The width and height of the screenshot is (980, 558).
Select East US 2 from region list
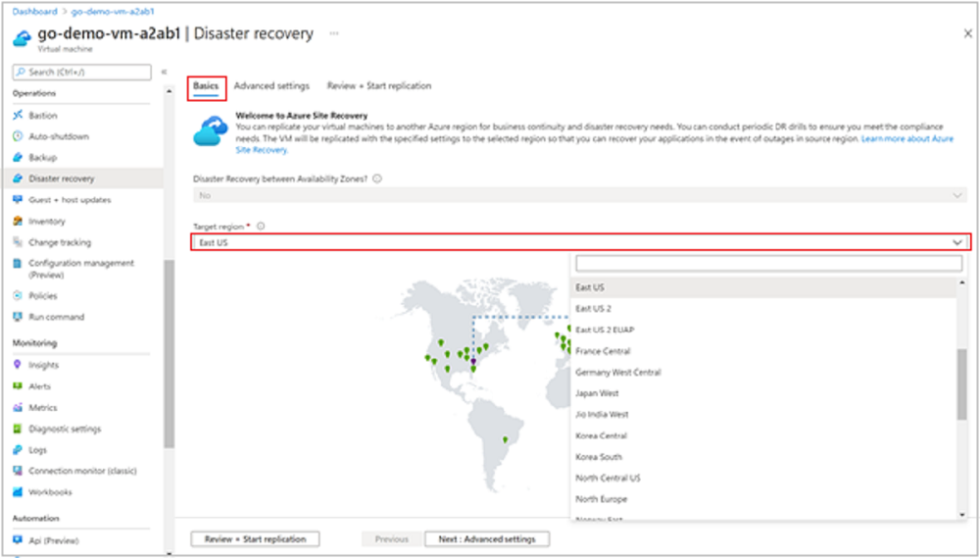point(763,308)
